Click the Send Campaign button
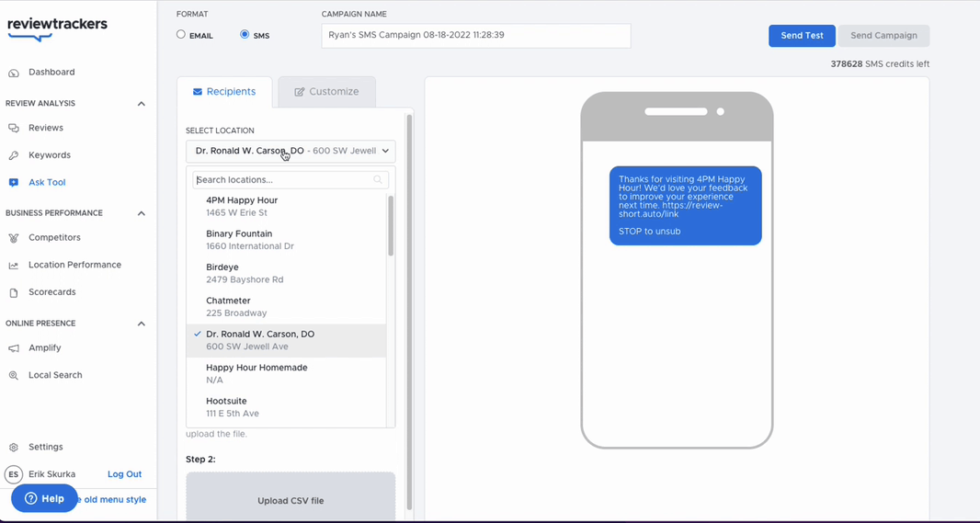Image resolution: width=980 pixels, height=523 pixels. 883,36
